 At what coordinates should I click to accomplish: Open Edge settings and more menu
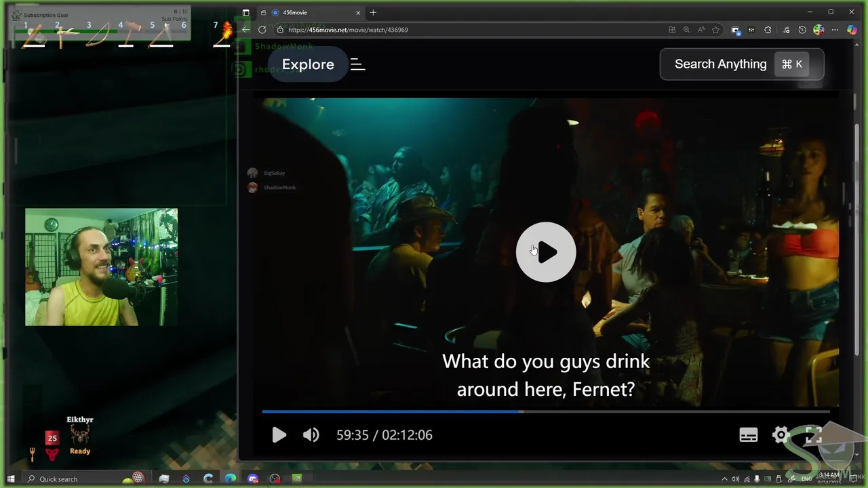tap(835, 30)
